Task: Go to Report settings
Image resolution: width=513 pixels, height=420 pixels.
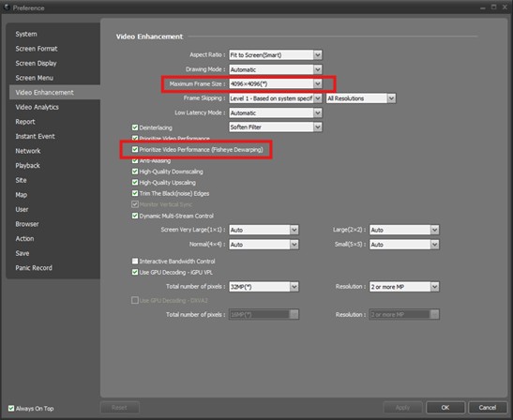Action: [x=25, y=122]
